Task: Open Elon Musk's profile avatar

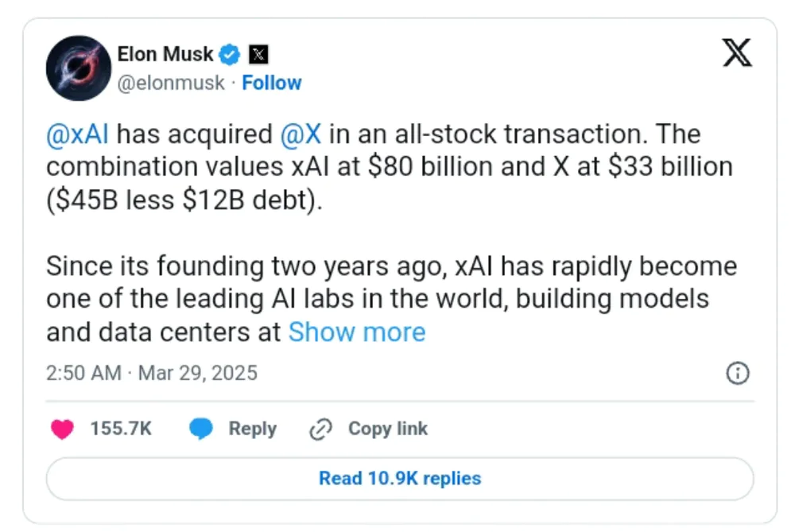Action: pos(78,68)
